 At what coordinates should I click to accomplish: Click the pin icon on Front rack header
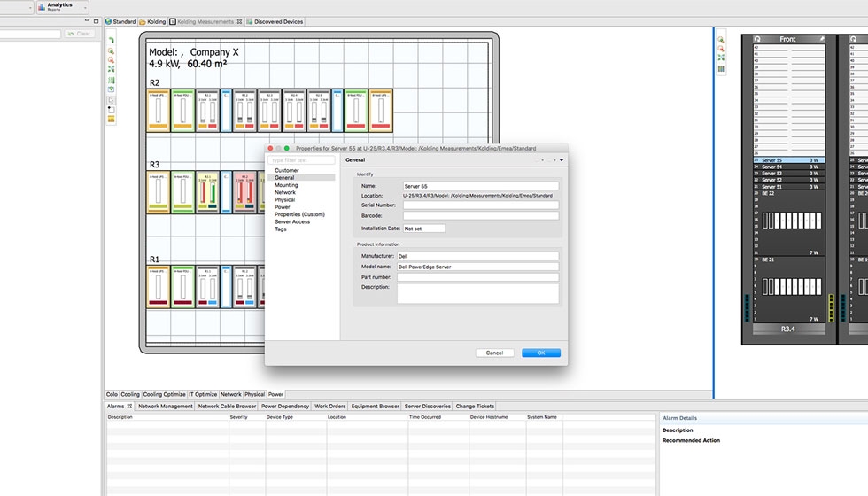pos(821,39)
